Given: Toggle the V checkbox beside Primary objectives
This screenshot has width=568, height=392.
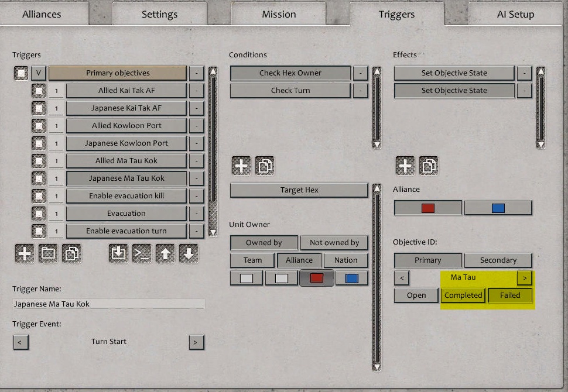Looking at the screenshot, I should [38, 73].
